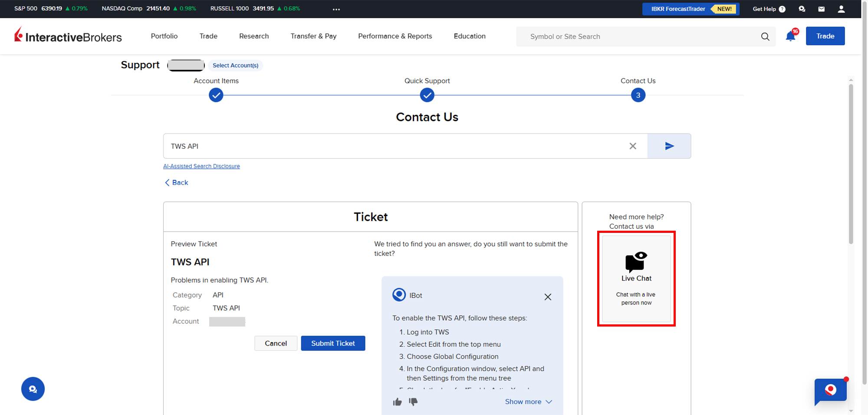Open the Portfolio menu

point(164,36)
